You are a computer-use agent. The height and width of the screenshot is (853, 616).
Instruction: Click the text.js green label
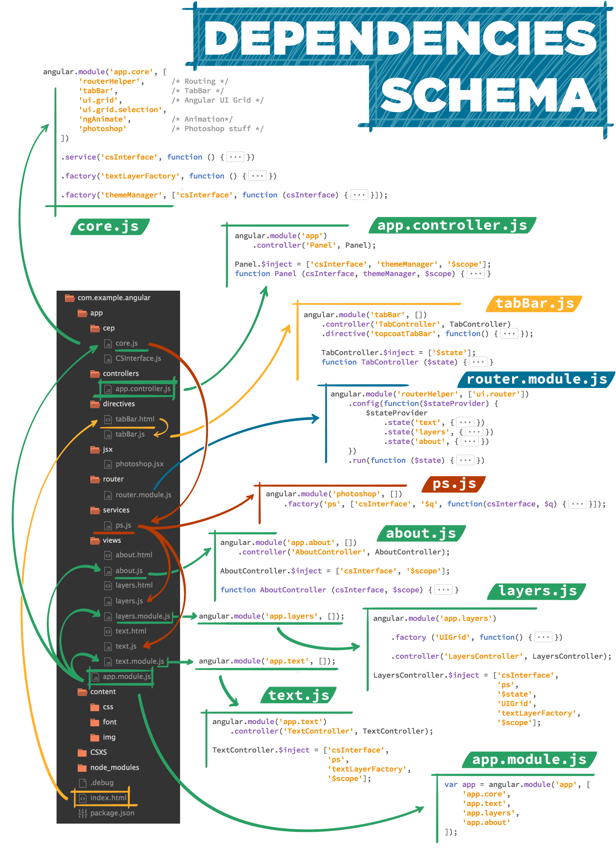pos(299,695)
